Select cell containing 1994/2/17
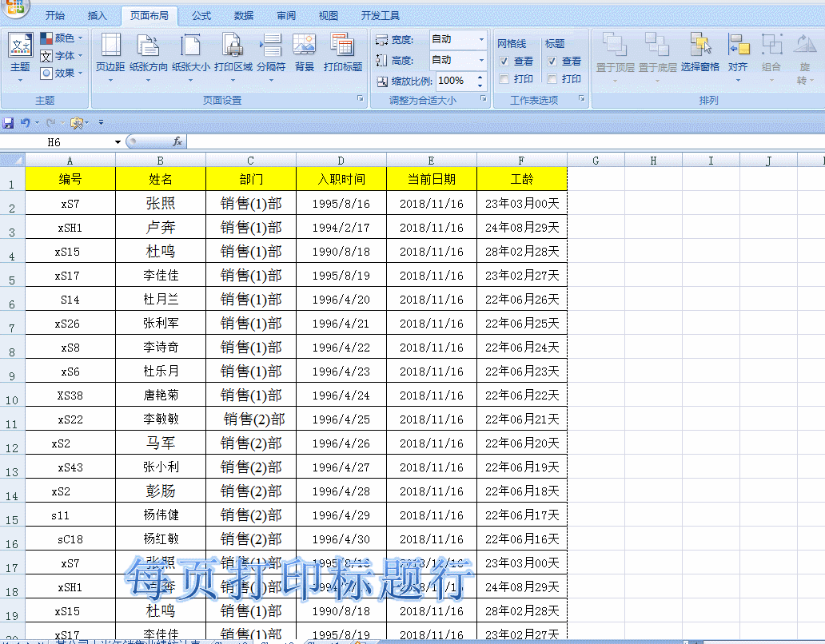This screenshot has width=825, height=644. point(341,228)
